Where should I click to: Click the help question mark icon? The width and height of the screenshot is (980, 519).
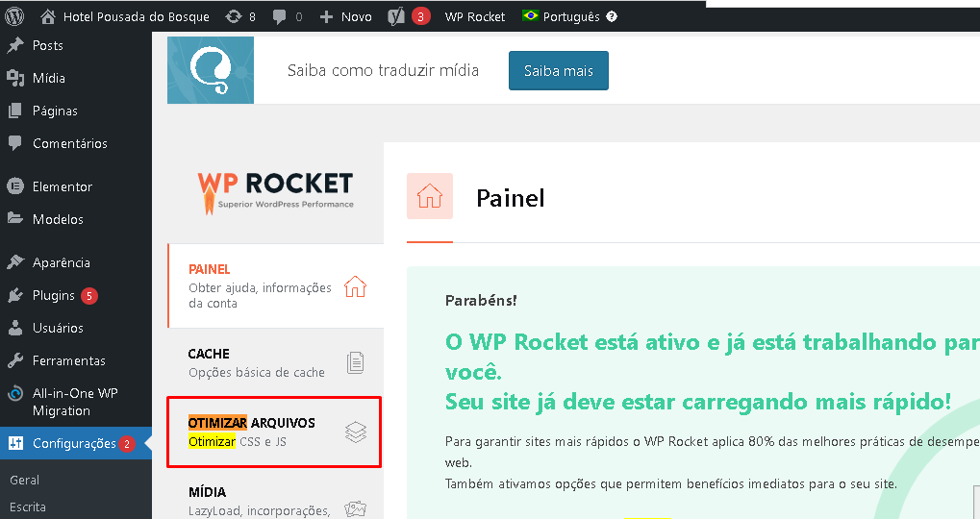(x=612, y=17)
